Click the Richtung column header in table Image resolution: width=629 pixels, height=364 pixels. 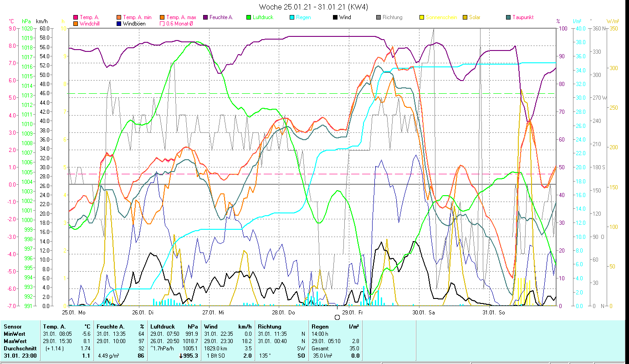270,327
